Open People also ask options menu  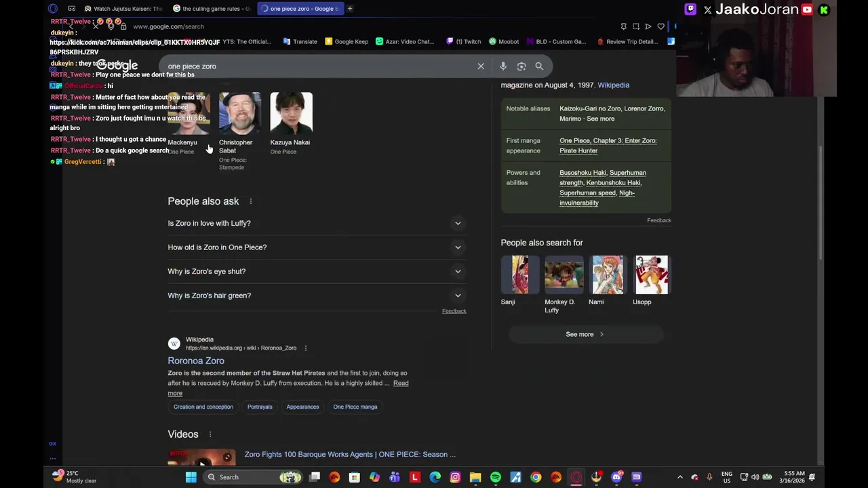[x=251, y=201]
